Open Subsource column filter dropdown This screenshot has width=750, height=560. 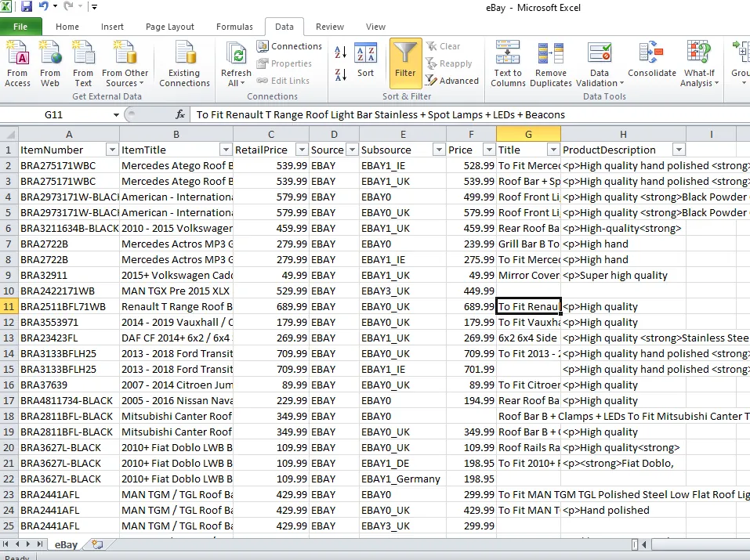pos(439,150)
